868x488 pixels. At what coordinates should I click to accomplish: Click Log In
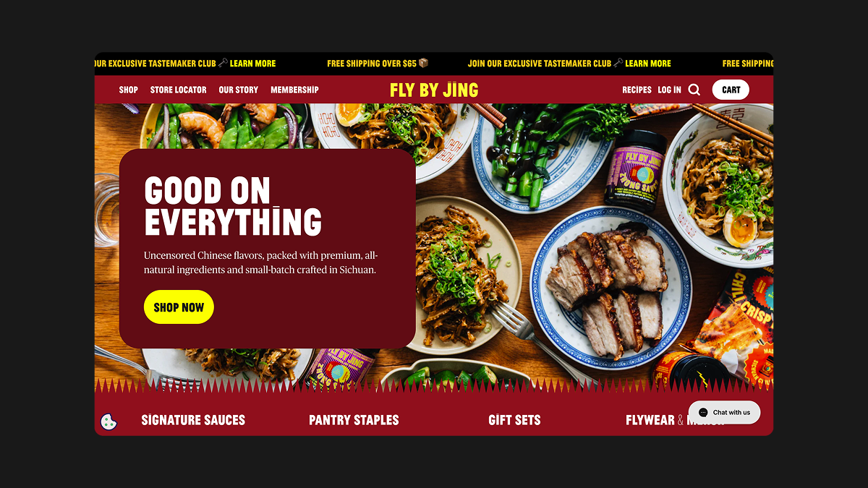pyautogui.click(x=669, y=90)
